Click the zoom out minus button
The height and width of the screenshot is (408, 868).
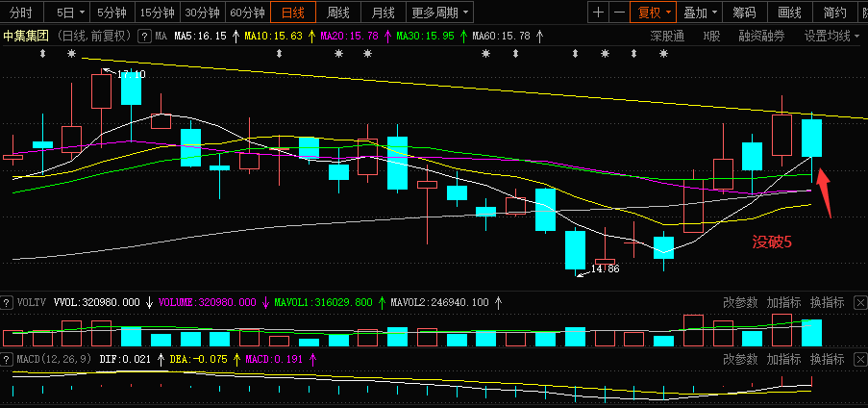pyautogui.click(x=621, y=13)
